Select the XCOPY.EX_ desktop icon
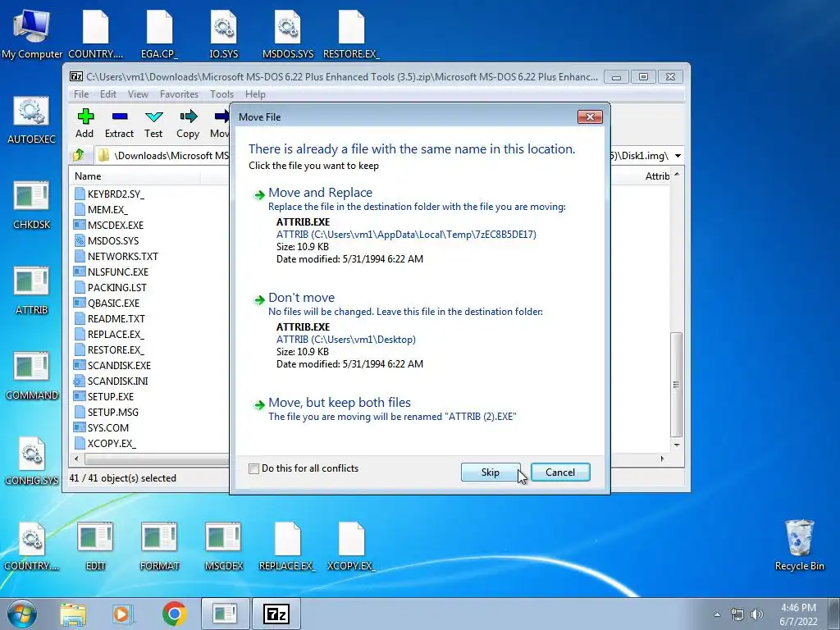Viewport: 840px width, 630px height. [351, 546]
